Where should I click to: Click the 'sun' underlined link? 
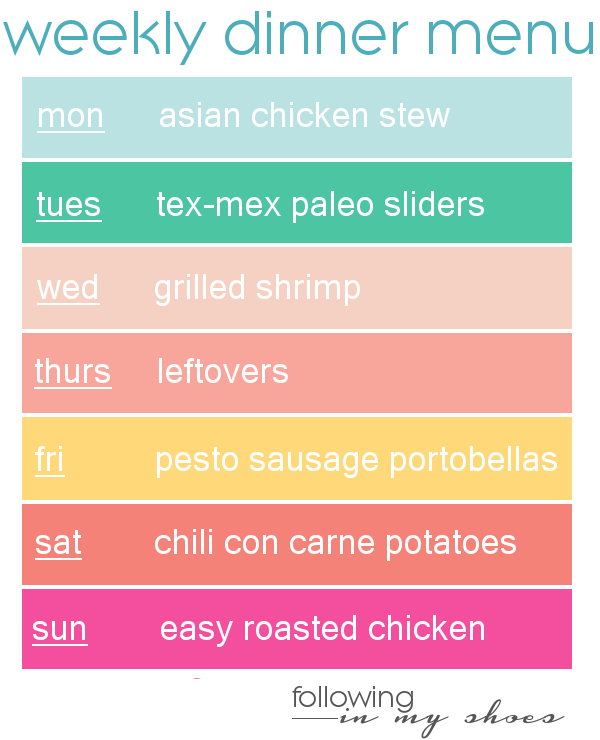59,630
